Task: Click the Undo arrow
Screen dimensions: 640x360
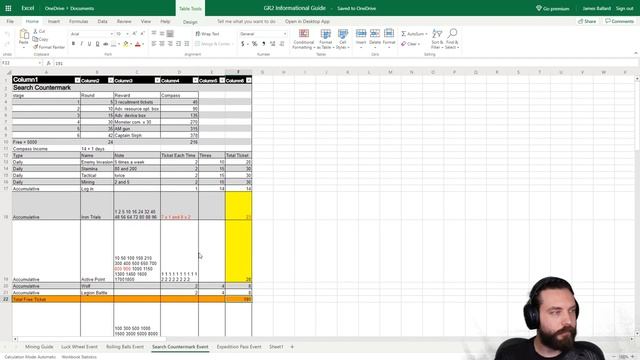Action: pos(7,35)
